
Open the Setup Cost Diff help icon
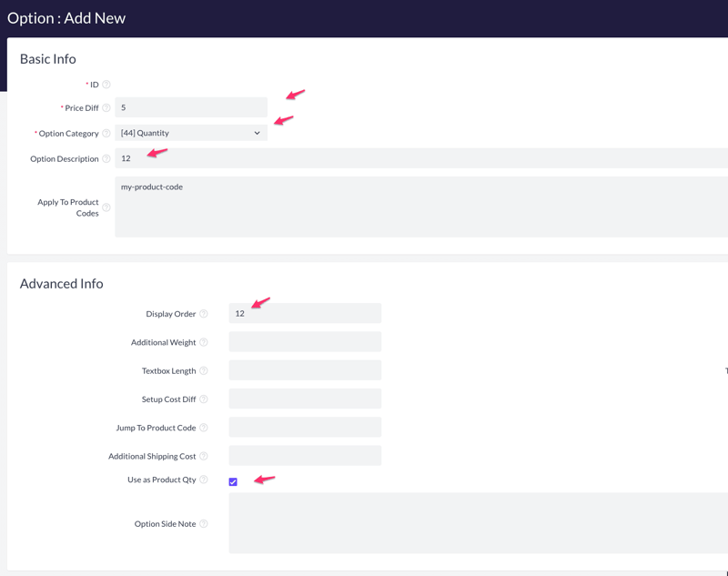(x=204, y=399)
